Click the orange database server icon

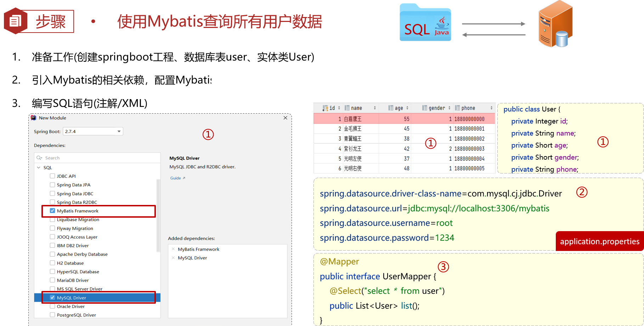pyautogui.click(x=555, y=25)
